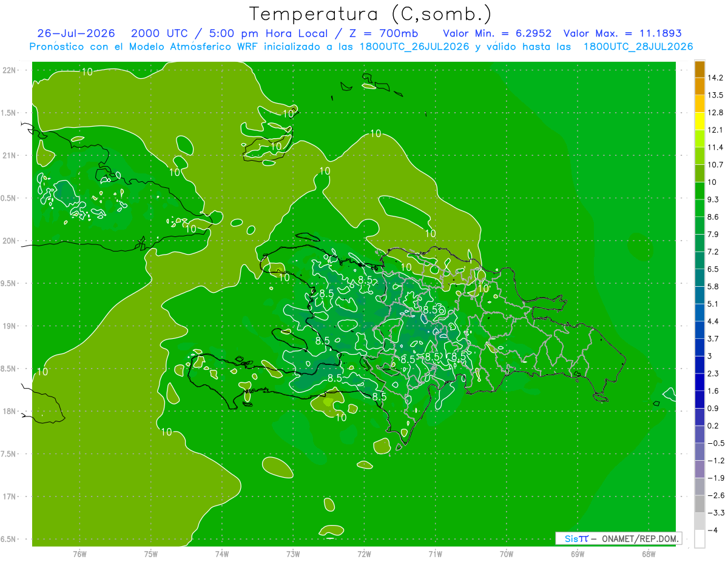Pick the orange swatch between 14.2 and 13.5
Image resolution: width=728 pixels, height=562 pixels.
(699, 86)
